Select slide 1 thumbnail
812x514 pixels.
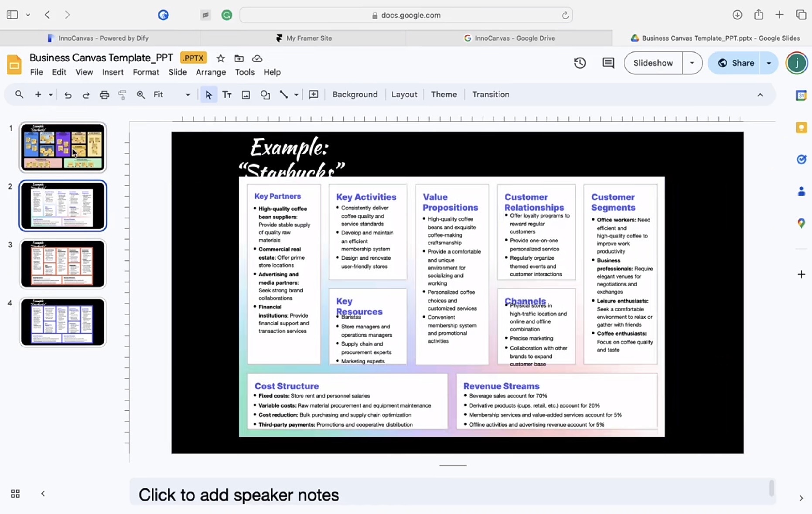[63, 147]
